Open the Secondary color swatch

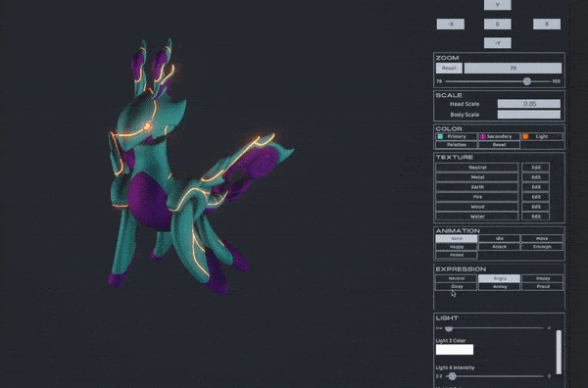click(x=483, y=136)
